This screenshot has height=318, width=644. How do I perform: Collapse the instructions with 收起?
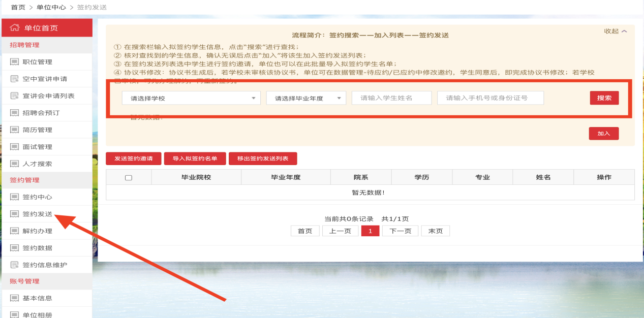pos(615,31)
